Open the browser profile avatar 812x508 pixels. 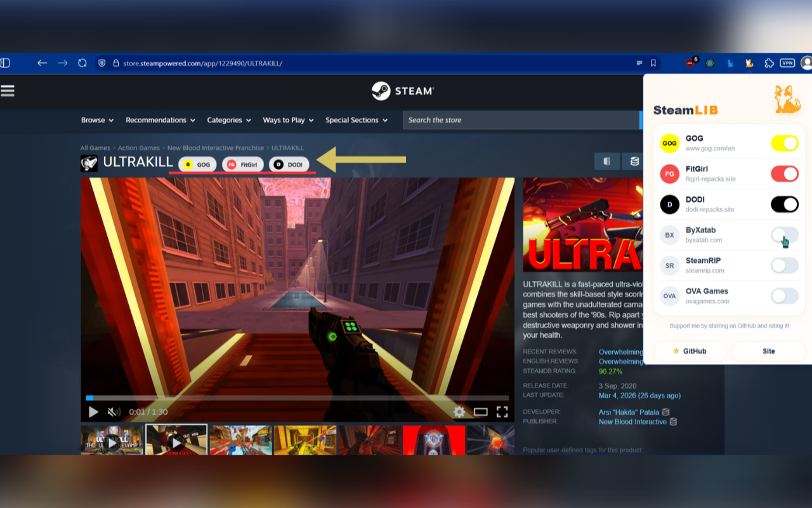click(807, 63)
